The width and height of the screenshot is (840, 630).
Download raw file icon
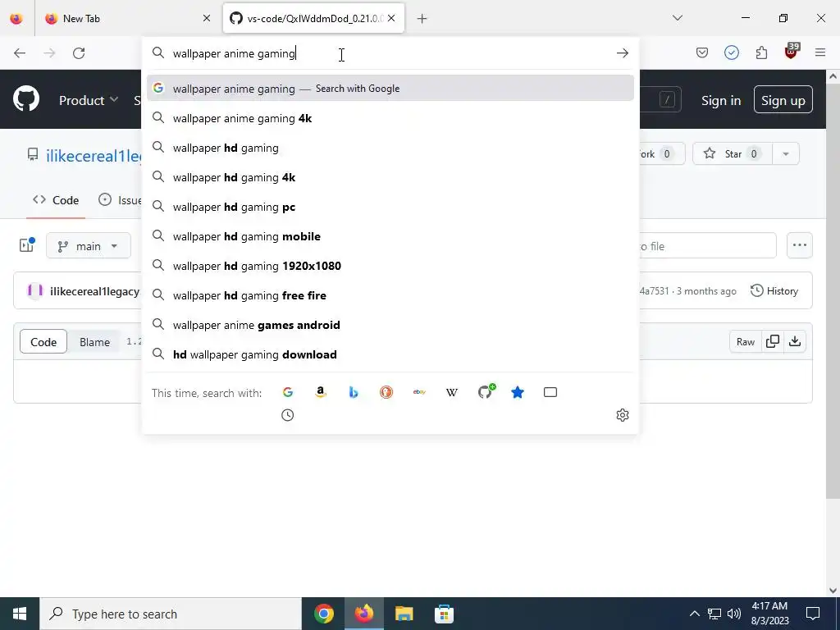pyautogui.click(x=795, y=342)
